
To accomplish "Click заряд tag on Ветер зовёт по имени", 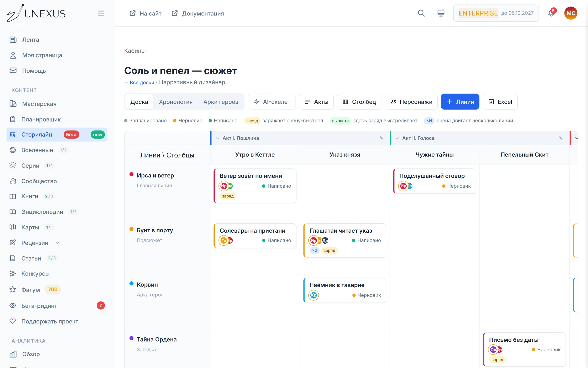I will pos(228,196).
